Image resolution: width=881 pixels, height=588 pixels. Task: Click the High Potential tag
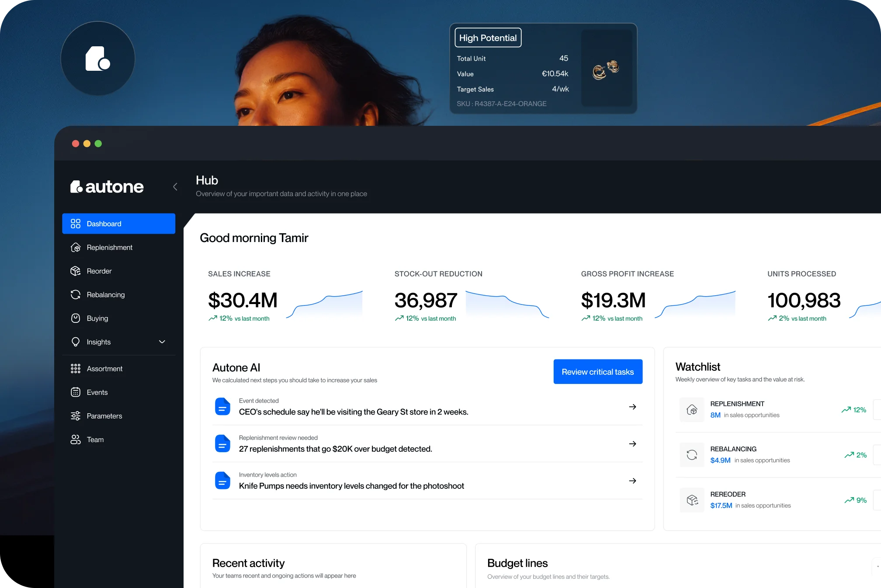pyautogui.click(x=488, y=38)
